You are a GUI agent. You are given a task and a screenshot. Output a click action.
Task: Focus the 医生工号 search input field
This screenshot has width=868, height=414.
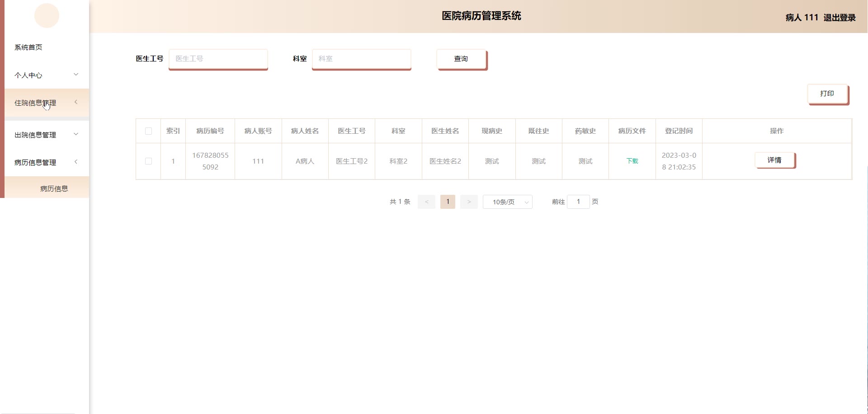(218, 59)
